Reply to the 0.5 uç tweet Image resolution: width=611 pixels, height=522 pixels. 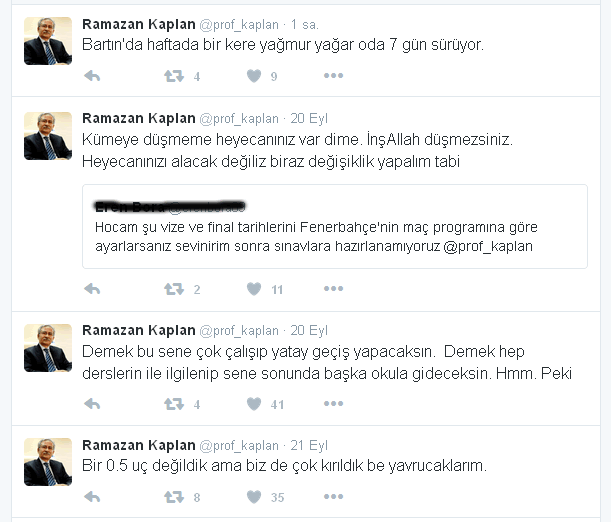[x=92, y=497]
